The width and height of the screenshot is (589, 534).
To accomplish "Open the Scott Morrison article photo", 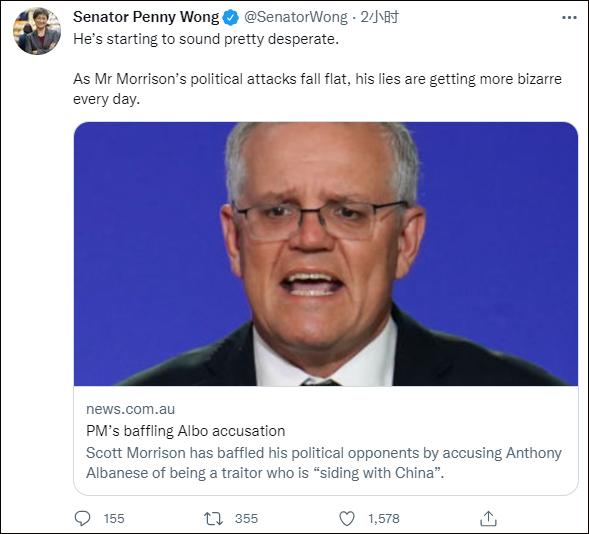I will pyautogui.click(x=326, y=254).
